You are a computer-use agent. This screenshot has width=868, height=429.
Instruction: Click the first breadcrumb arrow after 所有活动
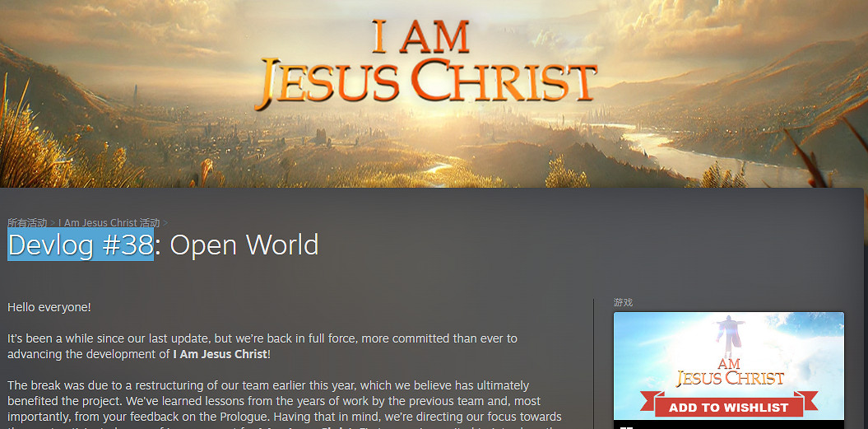[53, 223]
